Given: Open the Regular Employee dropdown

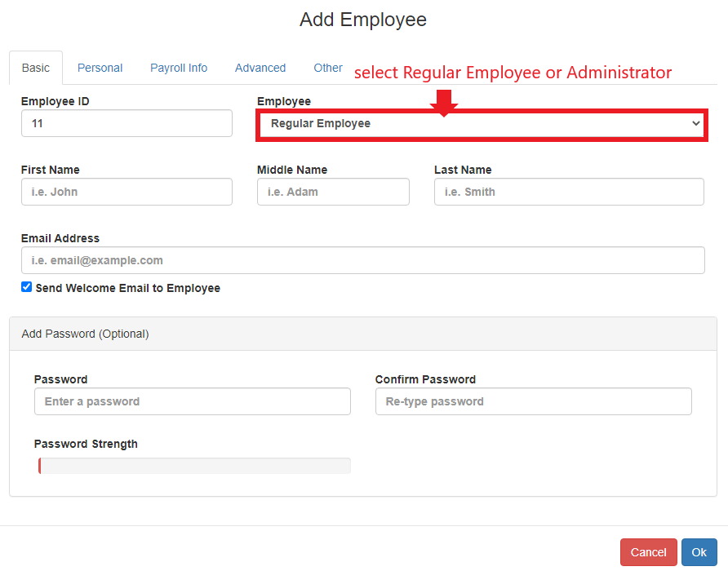Looking at the screenshot, I should coord(480,124).
